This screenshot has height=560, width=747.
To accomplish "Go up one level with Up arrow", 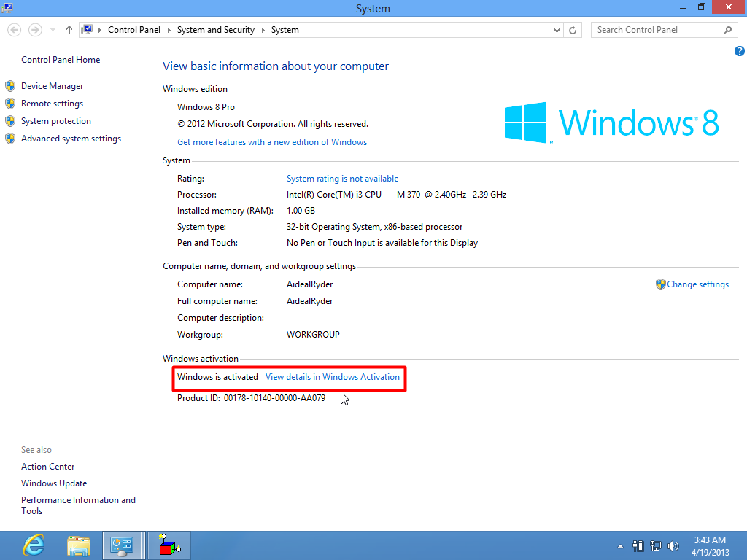I will [x=69, y=30].
